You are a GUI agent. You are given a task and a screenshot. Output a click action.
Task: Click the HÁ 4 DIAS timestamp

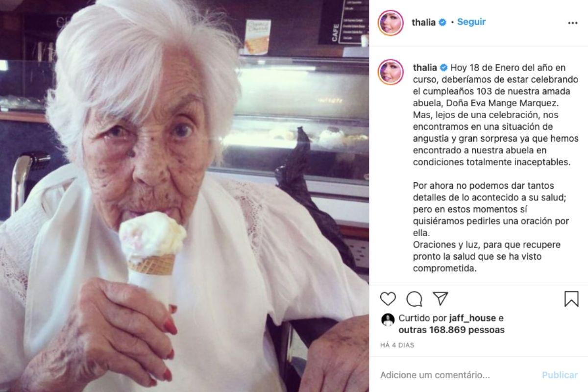coord(397,345)
